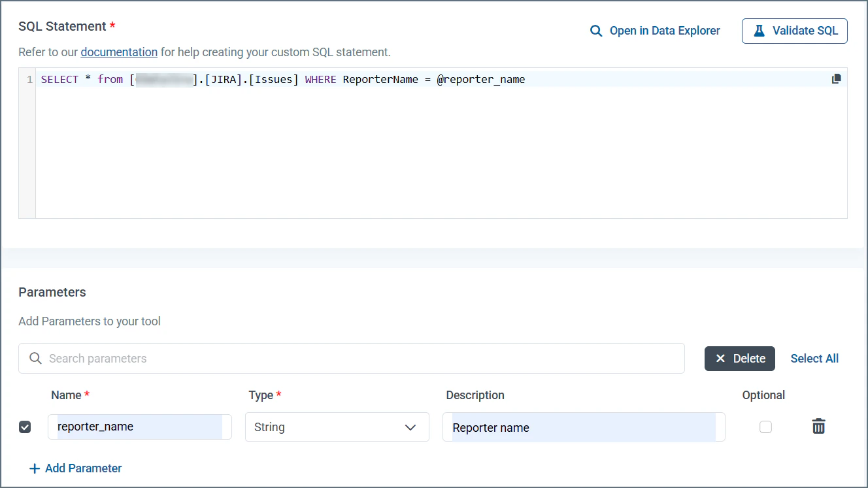This screenshot has width=868, height=488.
Task: Click the X icon on the Delete button
Action: [720, 358]
